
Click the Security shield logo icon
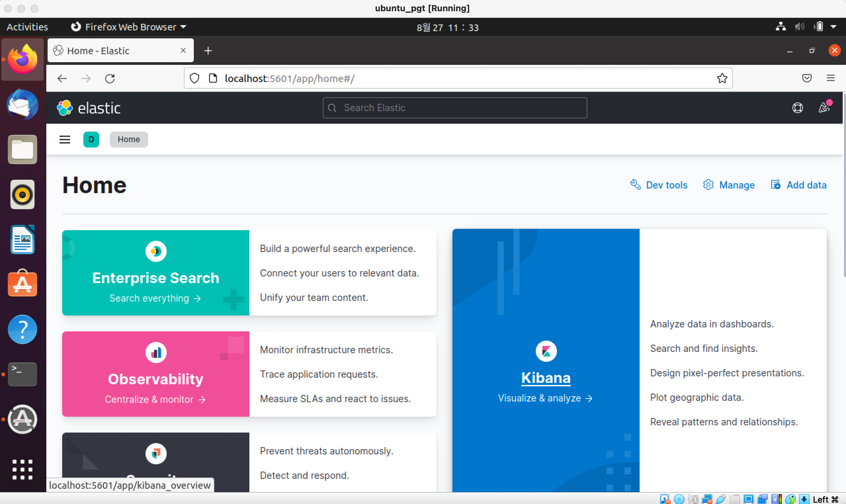pos(156,453)
